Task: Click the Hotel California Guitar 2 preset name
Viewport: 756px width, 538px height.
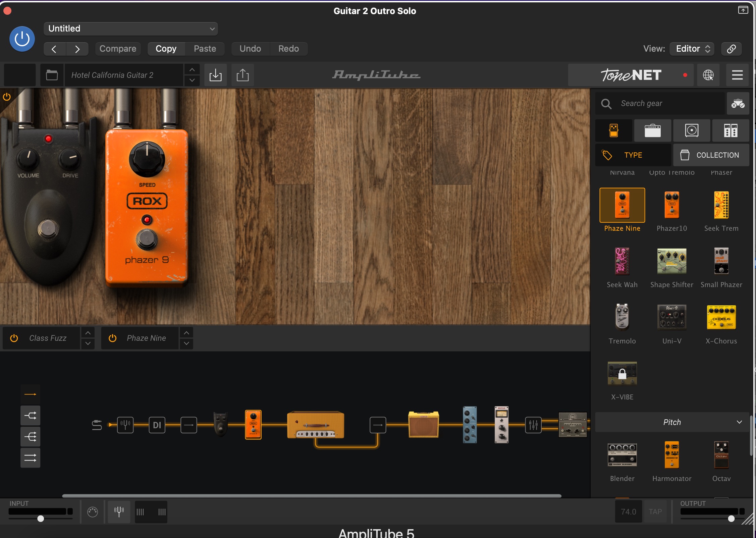Action: [124, 75]
